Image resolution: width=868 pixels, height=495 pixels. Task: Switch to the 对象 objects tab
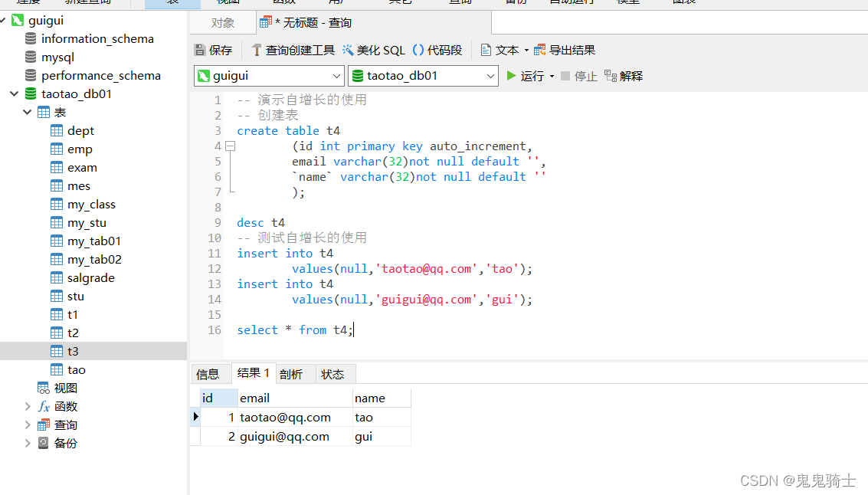(x=222, y=23)
